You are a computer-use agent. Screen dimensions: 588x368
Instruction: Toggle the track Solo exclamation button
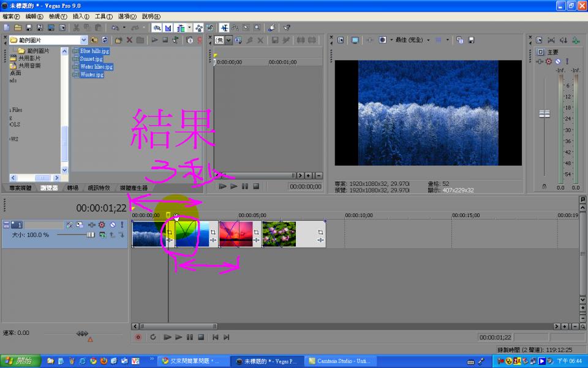click(122, 225)
